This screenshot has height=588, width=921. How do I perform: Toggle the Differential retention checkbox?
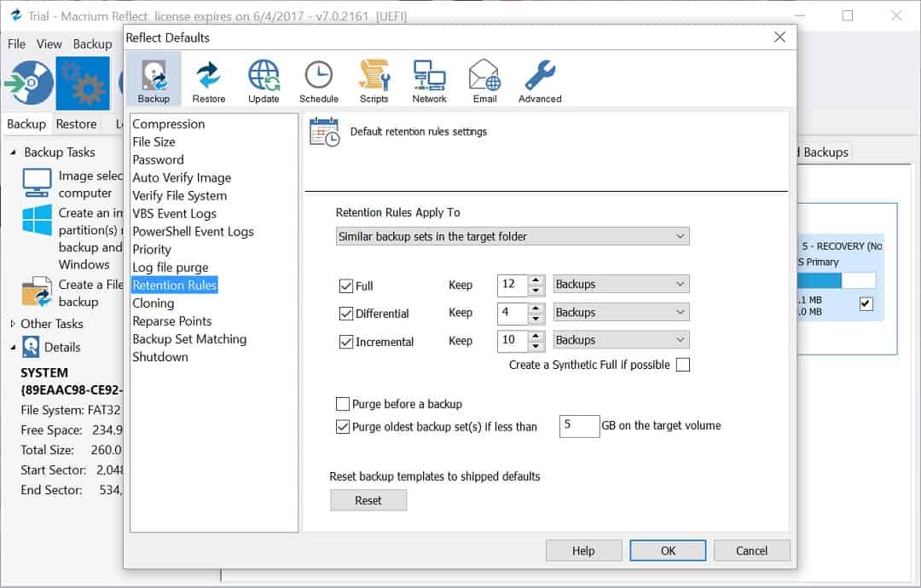[345, 314]
